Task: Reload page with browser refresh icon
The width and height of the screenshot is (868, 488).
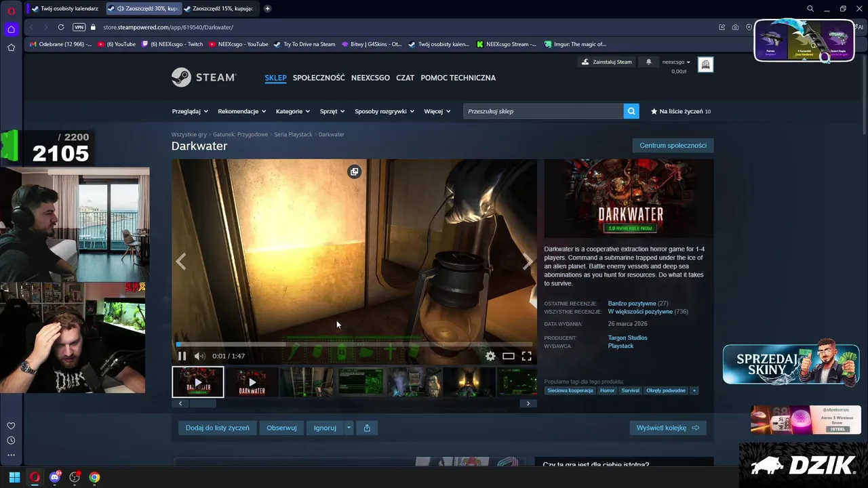Action: tap(61, 27)
